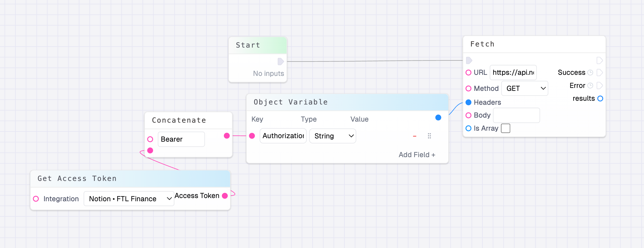Screen dimensions: 644x248
Task: Click the "Integration" label
Action: (61, 199)
